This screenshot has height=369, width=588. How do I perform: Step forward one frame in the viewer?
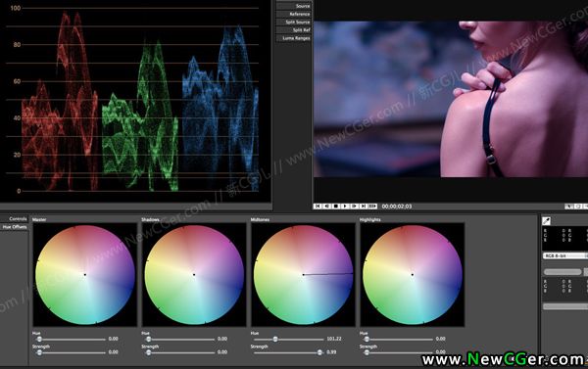click(354, 207)
